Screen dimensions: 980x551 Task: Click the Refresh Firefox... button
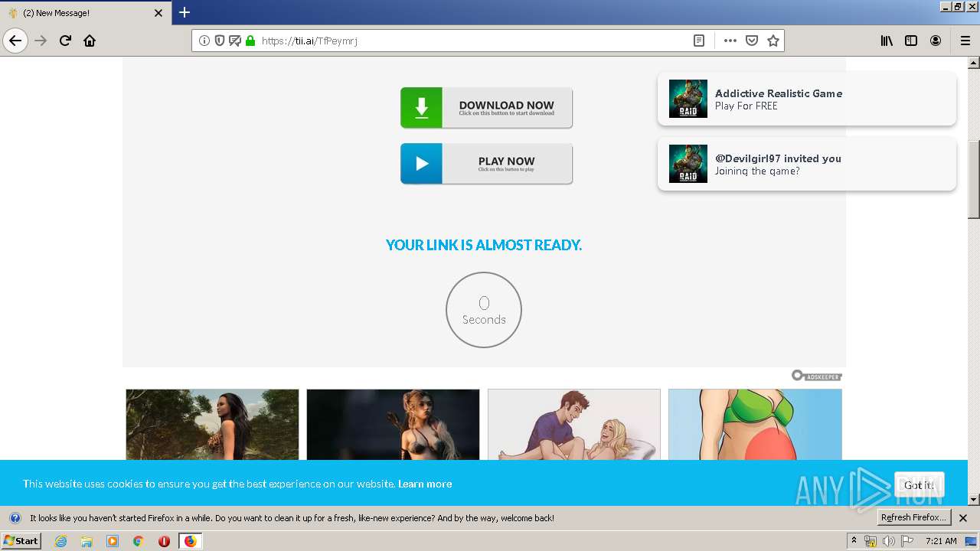tap(913, 517)
